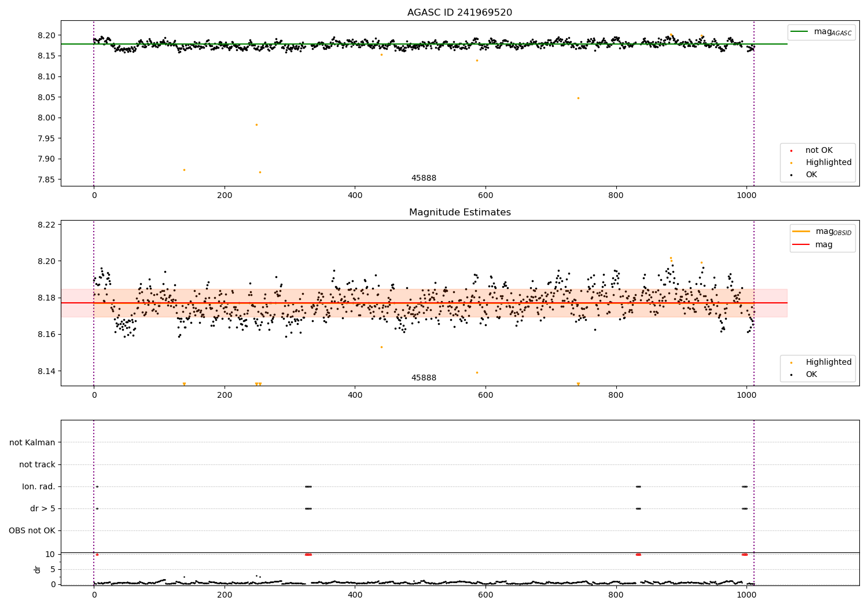Click the rotated "dr" y-axis label
Screen dimensions: 868x608
(38, 569)
